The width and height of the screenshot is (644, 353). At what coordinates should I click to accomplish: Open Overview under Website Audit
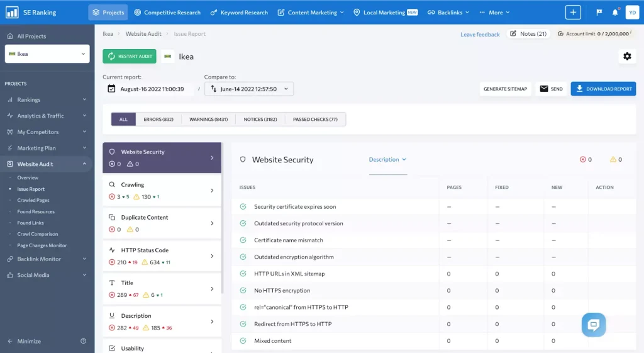coord(28,177)
